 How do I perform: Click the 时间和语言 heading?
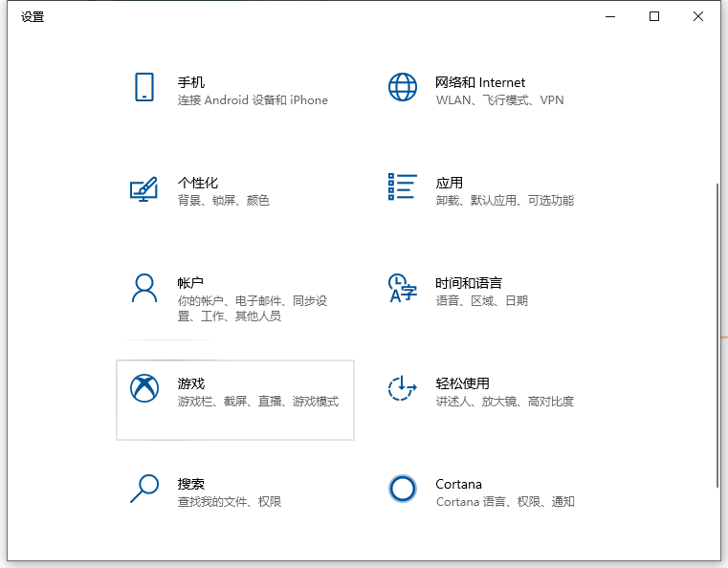pyautogui.click(x=469, y=284)
